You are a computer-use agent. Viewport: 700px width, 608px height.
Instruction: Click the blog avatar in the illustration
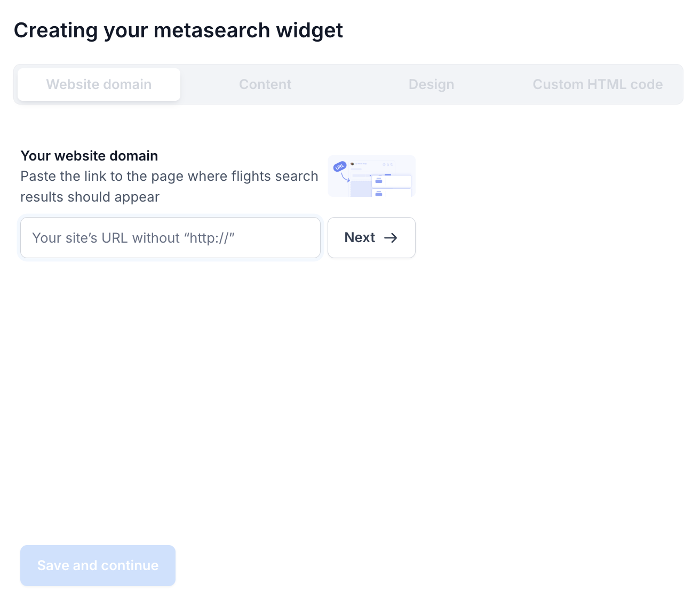[352, 164]
